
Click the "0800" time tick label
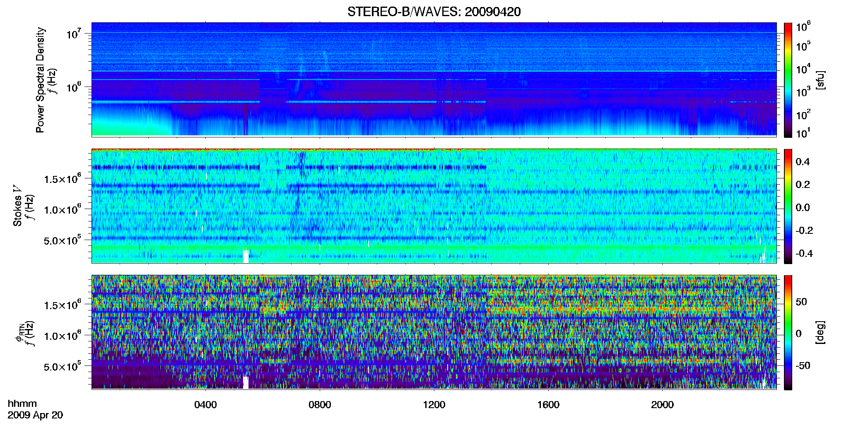pyautogui.click(x=320, y=405)
